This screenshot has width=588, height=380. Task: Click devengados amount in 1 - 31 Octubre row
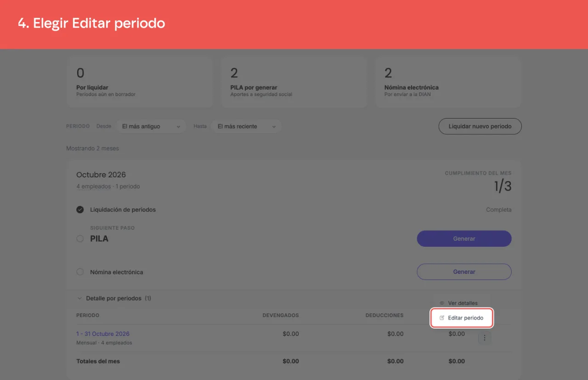click(291, 334)
